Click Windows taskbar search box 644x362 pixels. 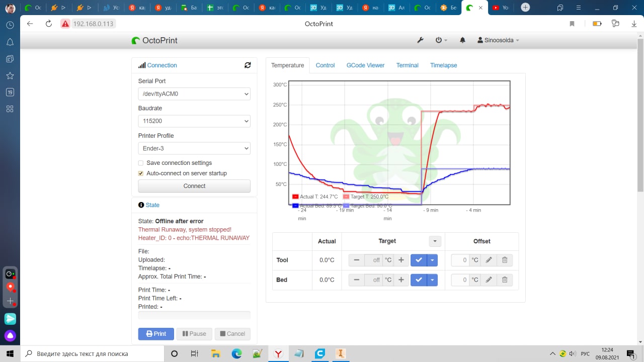(92, 353)
